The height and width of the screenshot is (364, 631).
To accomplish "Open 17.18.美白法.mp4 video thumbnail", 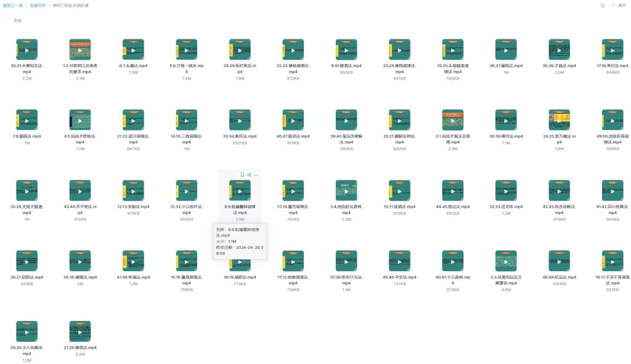I will [x=613, y=50].
